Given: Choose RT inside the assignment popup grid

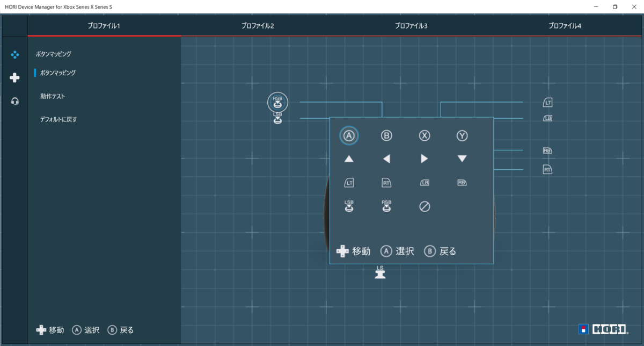Looking at the screenshot, I should click(x=386, y=183).
